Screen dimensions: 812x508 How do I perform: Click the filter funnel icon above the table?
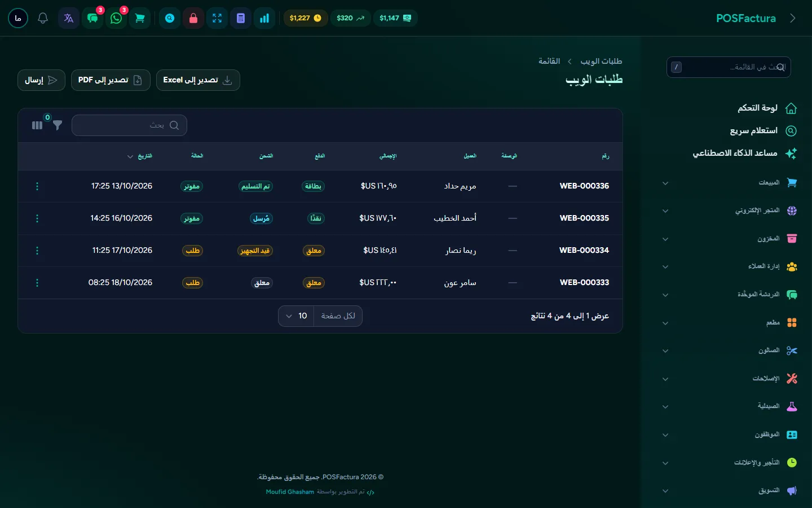pos(58,125)
